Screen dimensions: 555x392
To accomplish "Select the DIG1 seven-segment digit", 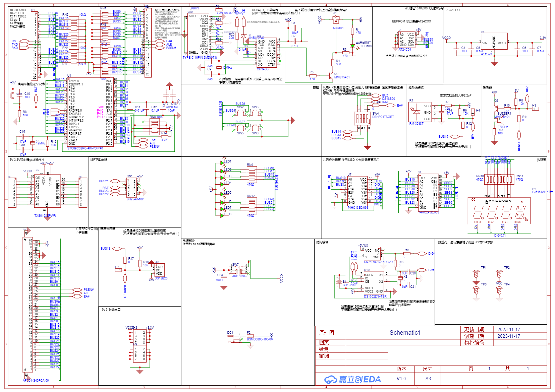I will [x=478, y=212].
